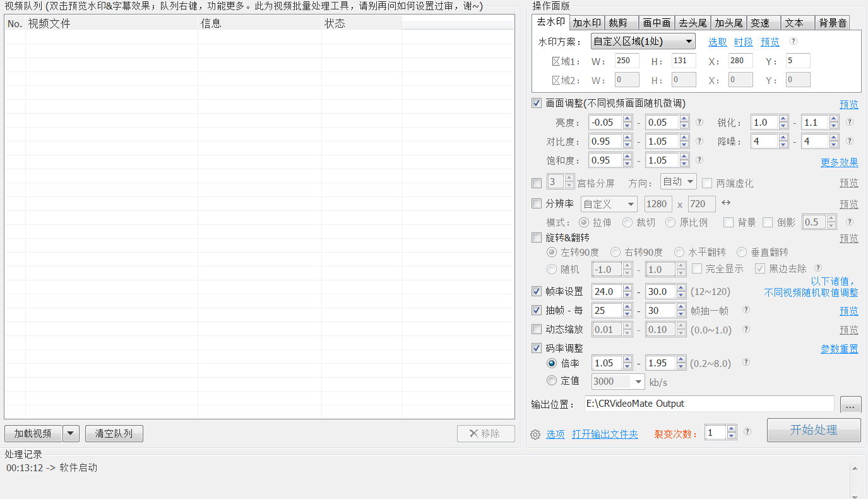Expand the arrow next to 加载视频
Screen dimensions: 868x499
point(71,434)
